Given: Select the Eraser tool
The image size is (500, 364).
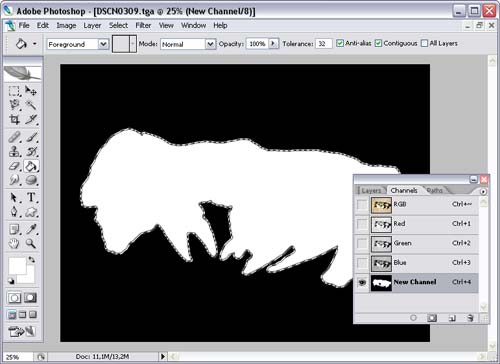Looking at the screenshot, I should [14, 166].
